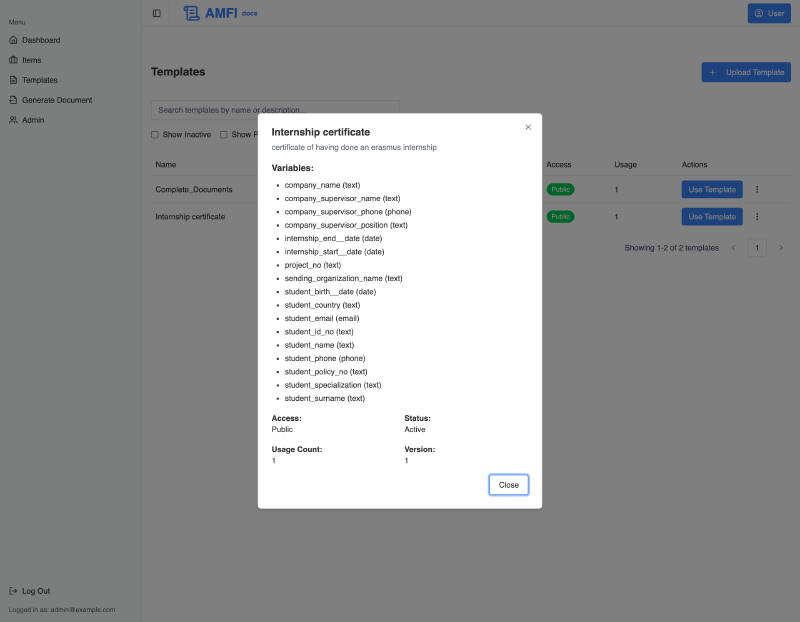Select page 1 in pagination
Screen dimensions: 800x622
757,248
